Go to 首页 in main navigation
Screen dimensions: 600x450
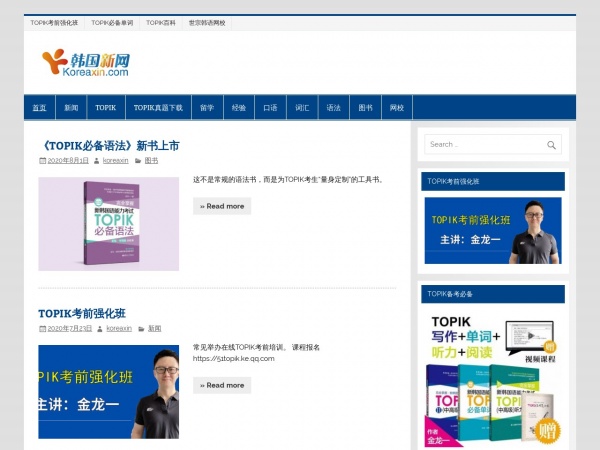pos(39,108)
